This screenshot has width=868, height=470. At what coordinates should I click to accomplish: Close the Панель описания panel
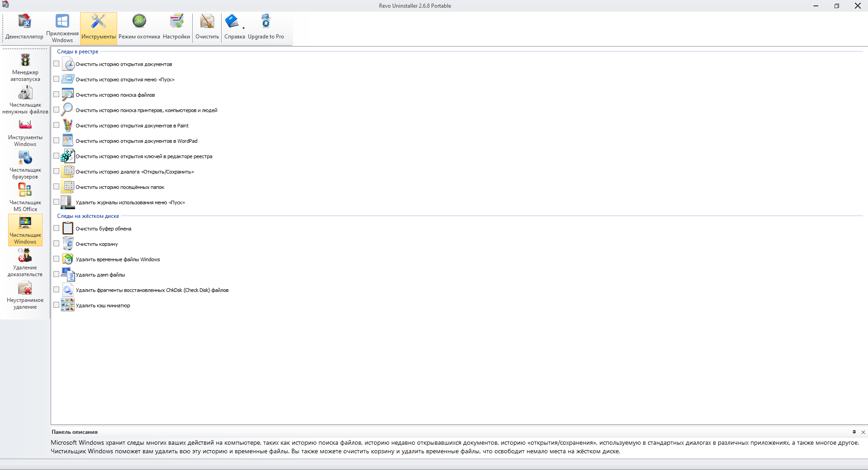[863, 432]
